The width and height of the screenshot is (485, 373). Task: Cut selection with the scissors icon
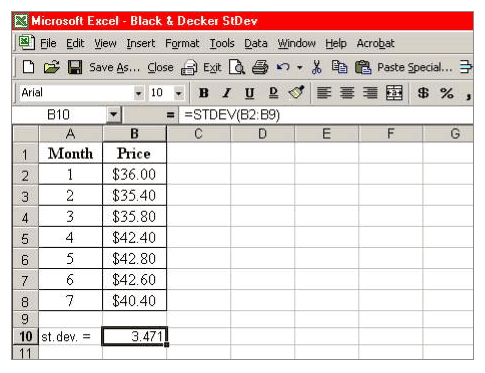click(x=317, y=67)
